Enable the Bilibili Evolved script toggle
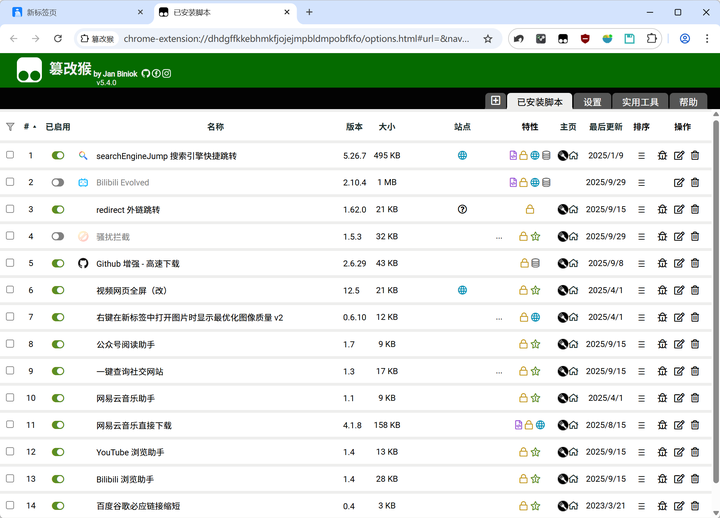This screenshot has height=518, width=720. 58,182
